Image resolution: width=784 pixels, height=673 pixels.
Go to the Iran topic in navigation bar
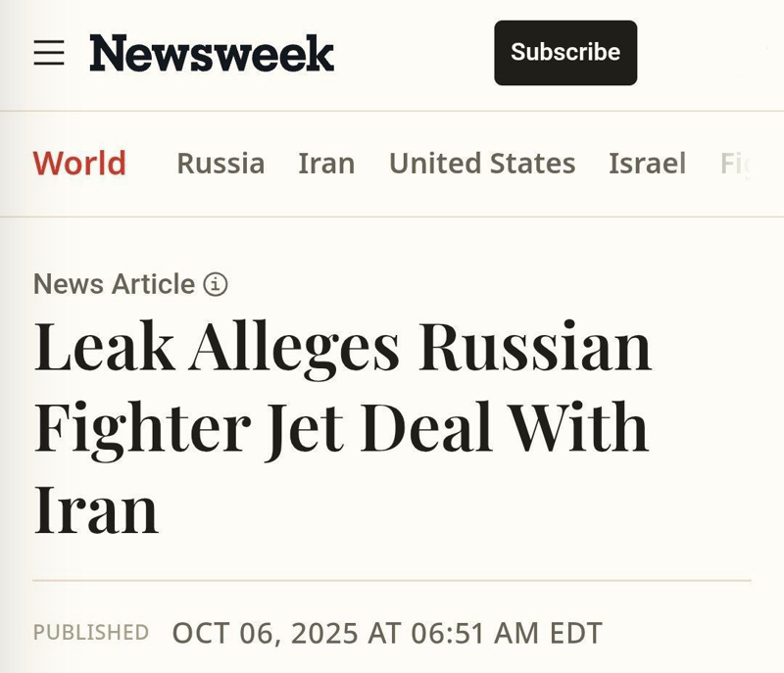pyautogui.click(x=326, y=163)
